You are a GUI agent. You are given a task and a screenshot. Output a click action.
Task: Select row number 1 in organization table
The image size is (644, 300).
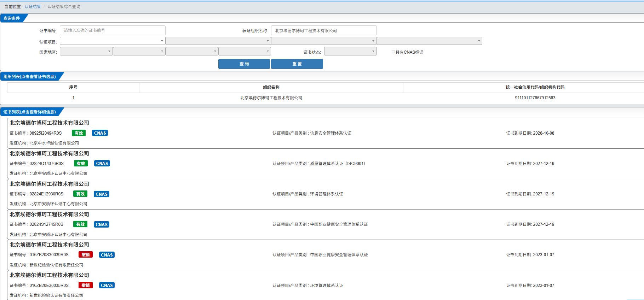click(x=73, y=98)
